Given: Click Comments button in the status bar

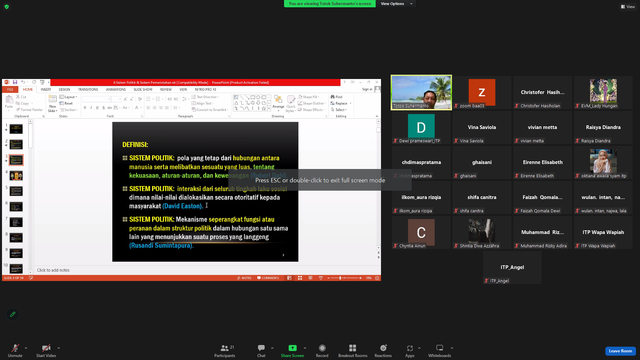Looking at the screenshot, I should click(268, 278).
